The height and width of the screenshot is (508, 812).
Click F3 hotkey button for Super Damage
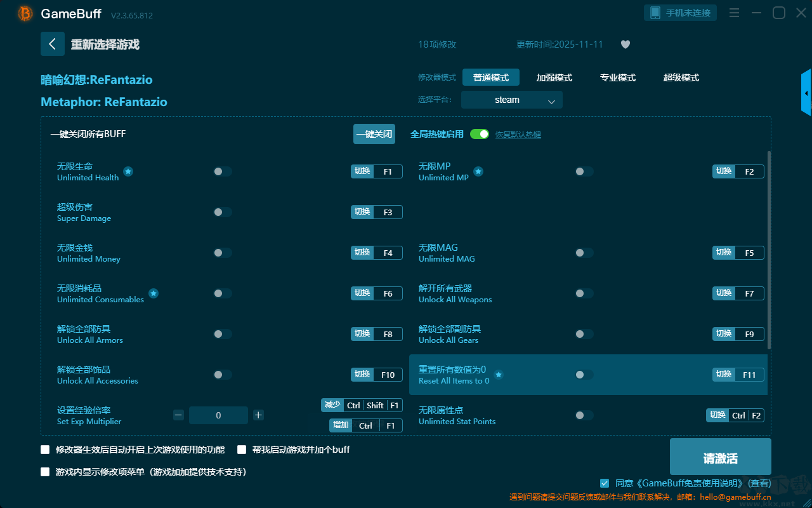377,212
